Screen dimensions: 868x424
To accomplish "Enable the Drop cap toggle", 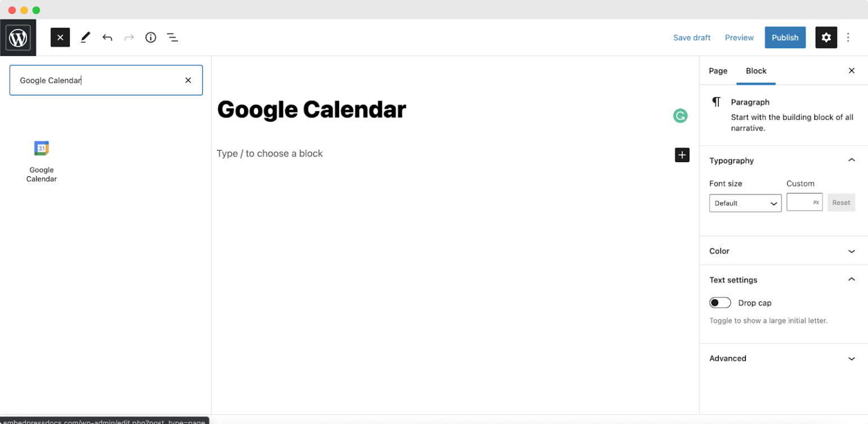I will (719, 303).
